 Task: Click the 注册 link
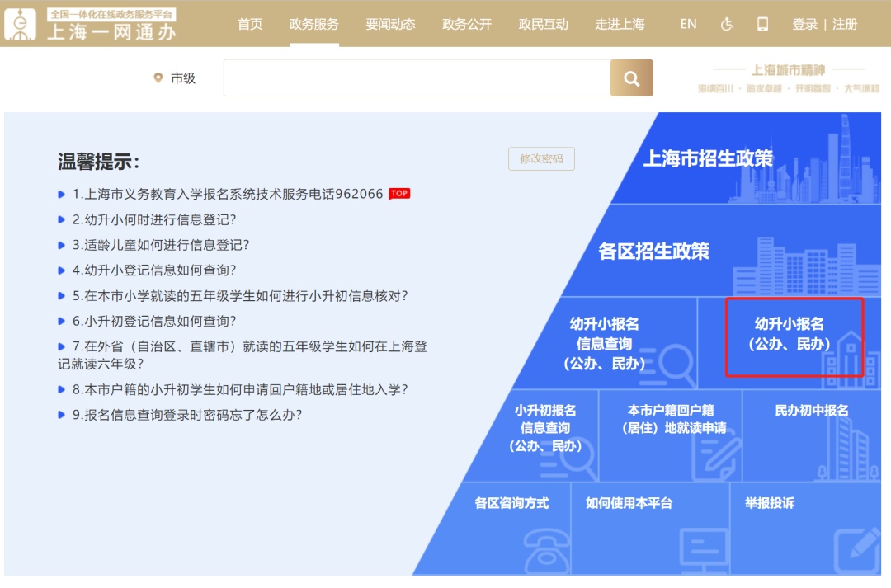(x=845, y=24)
